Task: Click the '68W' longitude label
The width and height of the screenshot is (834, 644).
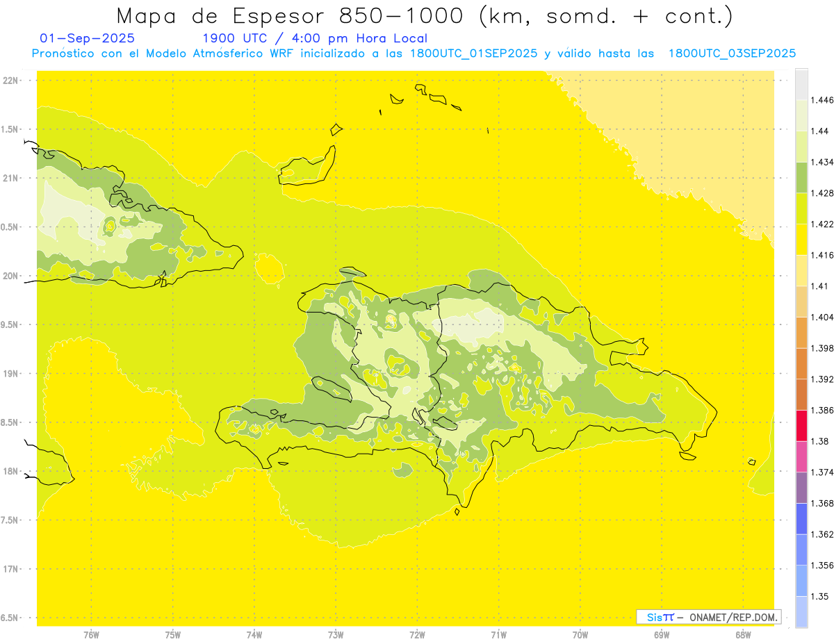Action: tap(743, 635)
